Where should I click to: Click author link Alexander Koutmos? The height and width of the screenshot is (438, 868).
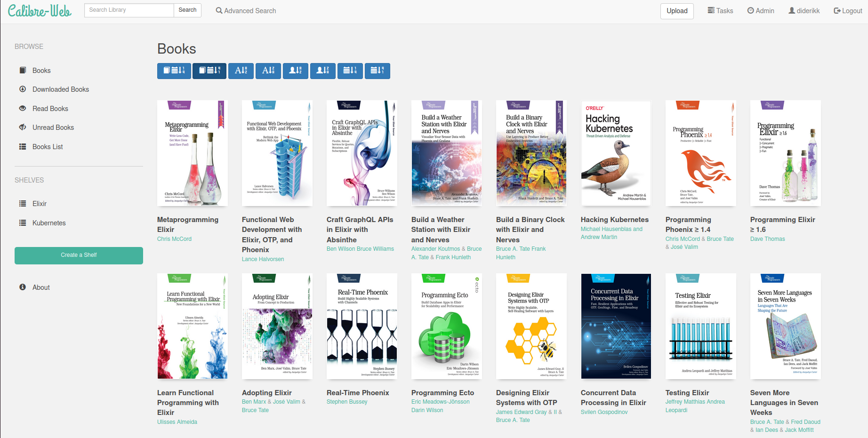point(435,249)
